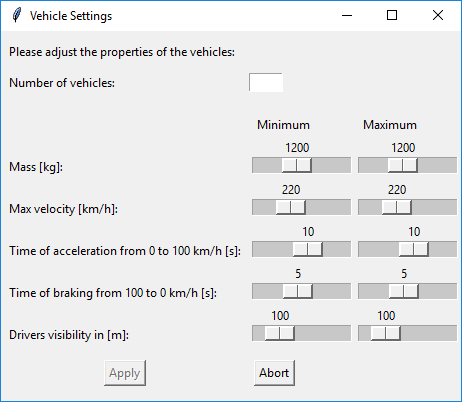The width and height of the screenshot is (462, 402).
Task: Click the Maximum Mass slider handle
Action: (x=403, y=165)
